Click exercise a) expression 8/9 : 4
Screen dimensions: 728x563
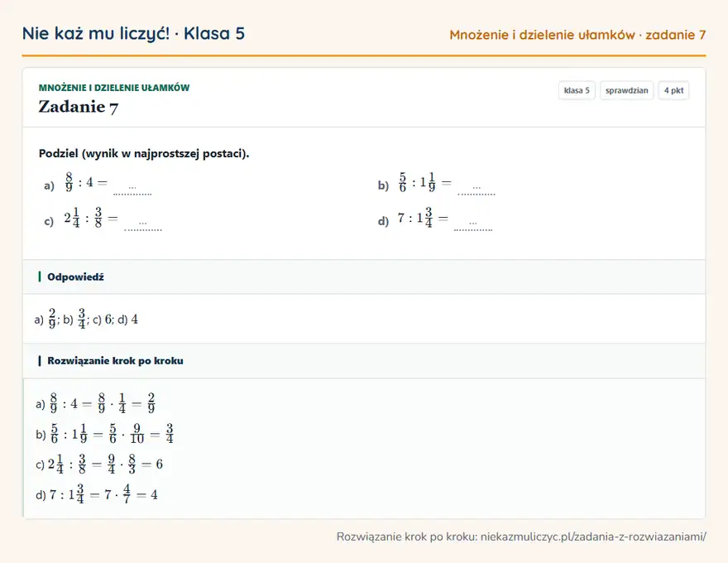[x=86, y=182]
